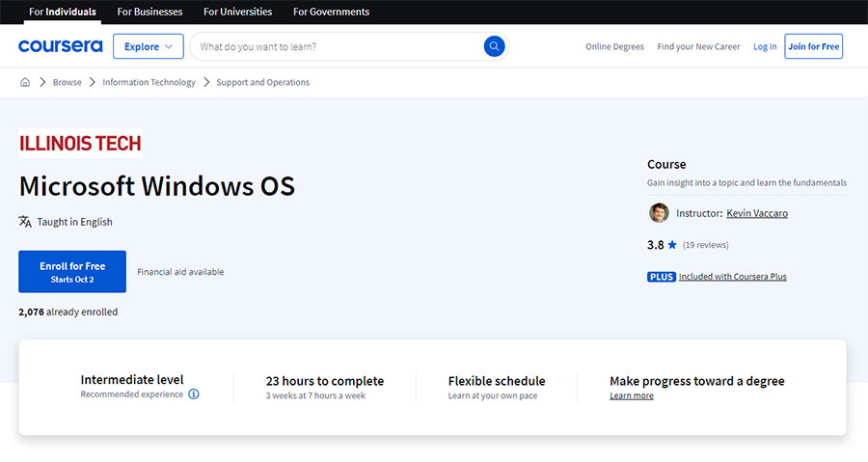Click the blue search magnifier button
This screenshot has height=462, width=868.
[494, 46]
